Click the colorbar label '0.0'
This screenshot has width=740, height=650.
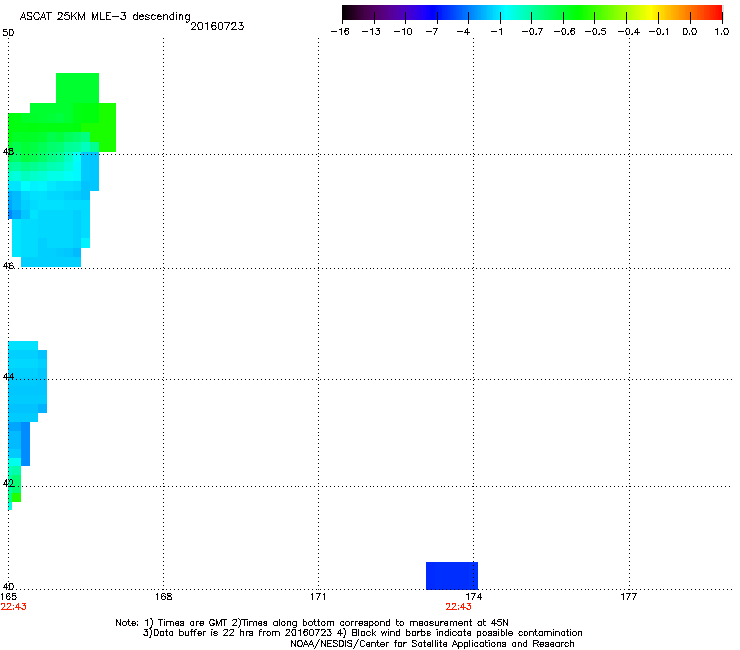point(690,32)
